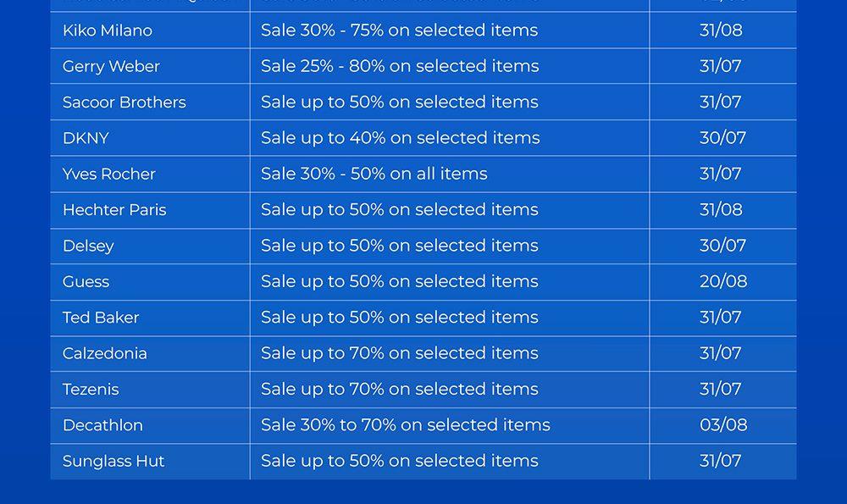Image resolution: width=847 pixels, height=504 pixels.
Task: Click the Yves Rocher brand name
Action: click(108, 174)
